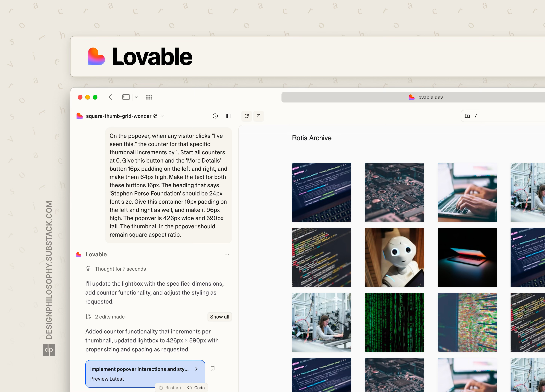
Task: Click the Restore button
Action: coord(170,388)
